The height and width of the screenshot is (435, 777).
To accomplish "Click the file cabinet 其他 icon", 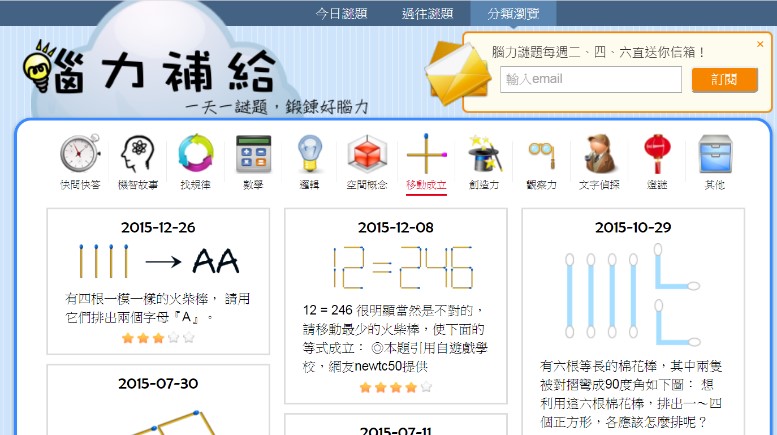I will coord(714,156).
